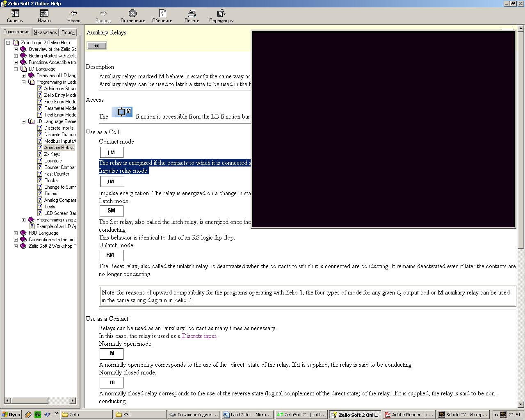The height and width of the screenshot is (420, 525).
Task: Follow the Discrete input hyperlink
Action: [x=199, y=336]
